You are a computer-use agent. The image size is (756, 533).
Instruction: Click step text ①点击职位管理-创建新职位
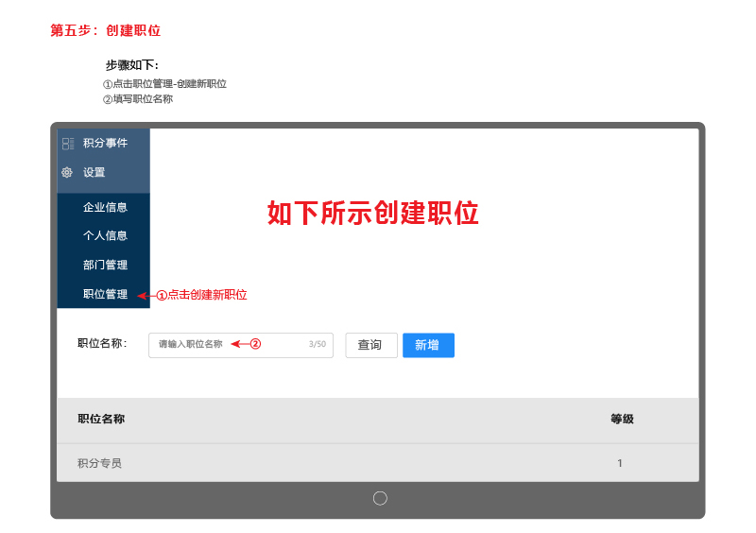[164, 84]
